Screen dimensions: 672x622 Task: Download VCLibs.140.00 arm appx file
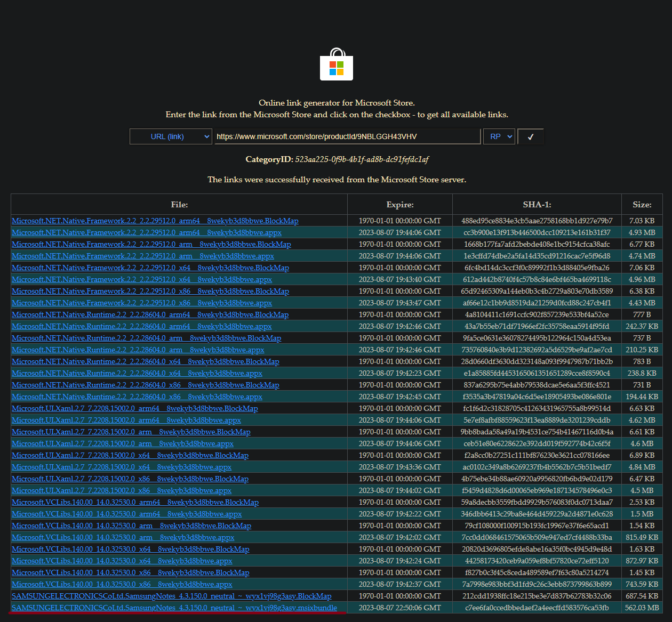point(123,537)
